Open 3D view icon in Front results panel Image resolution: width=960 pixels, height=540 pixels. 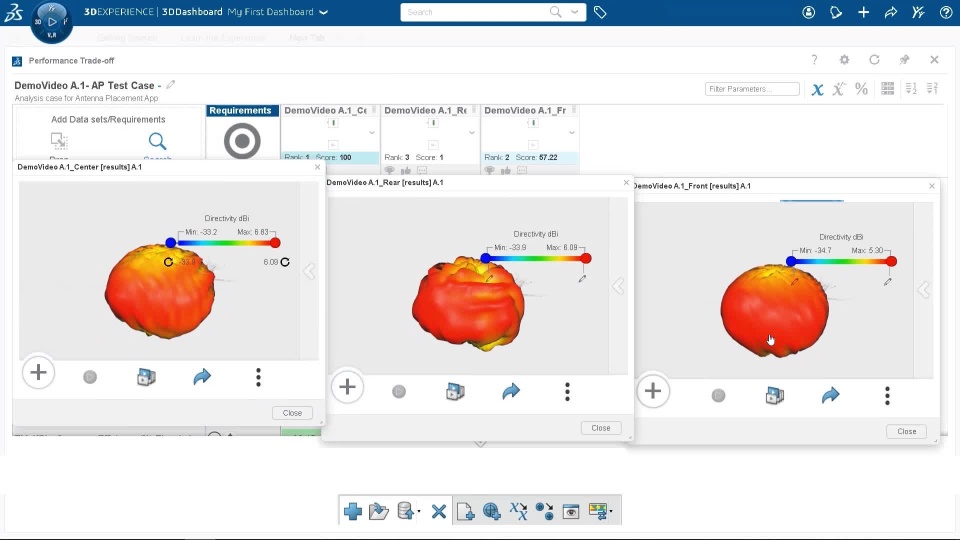[774, 396]
